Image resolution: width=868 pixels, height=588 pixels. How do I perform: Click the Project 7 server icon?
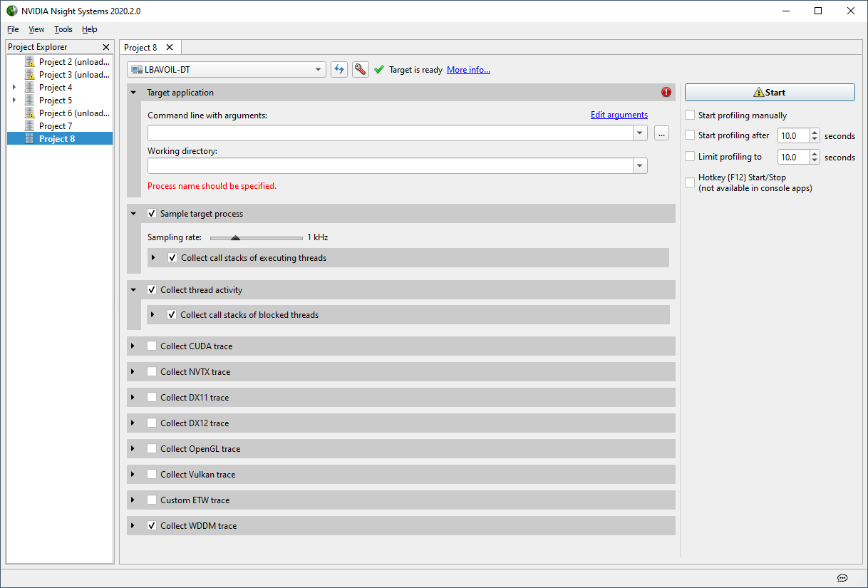click(x=29, y=126)
